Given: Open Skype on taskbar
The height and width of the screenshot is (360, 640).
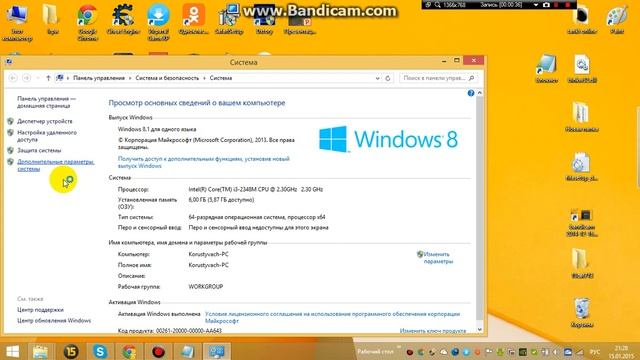Looking at the screenshot, I should [x=100, y=351].
